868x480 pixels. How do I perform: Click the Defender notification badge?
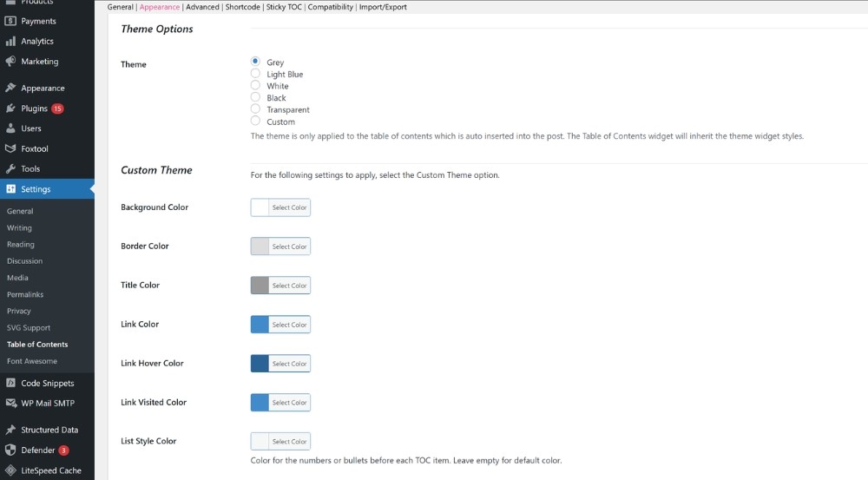(63, 450)
